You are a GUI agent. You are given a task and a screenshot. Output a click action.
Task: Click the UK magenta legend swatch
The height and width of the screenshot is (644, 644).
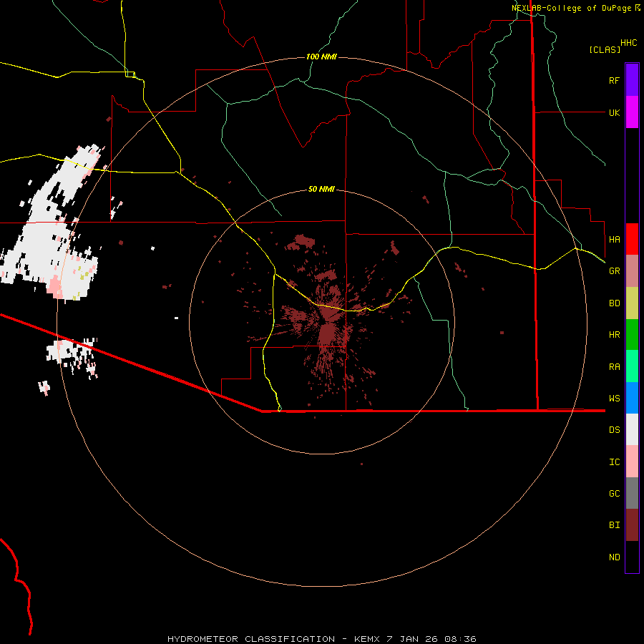[x=632, y=112]
